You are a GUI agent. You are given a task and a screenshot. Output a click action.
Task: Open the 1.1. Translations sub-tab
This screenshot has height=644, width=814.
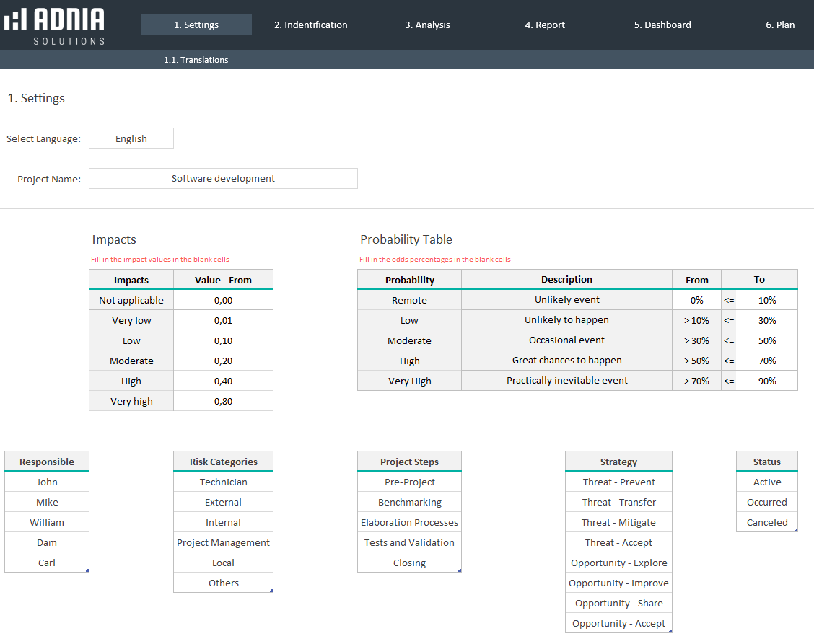[196, 60]
